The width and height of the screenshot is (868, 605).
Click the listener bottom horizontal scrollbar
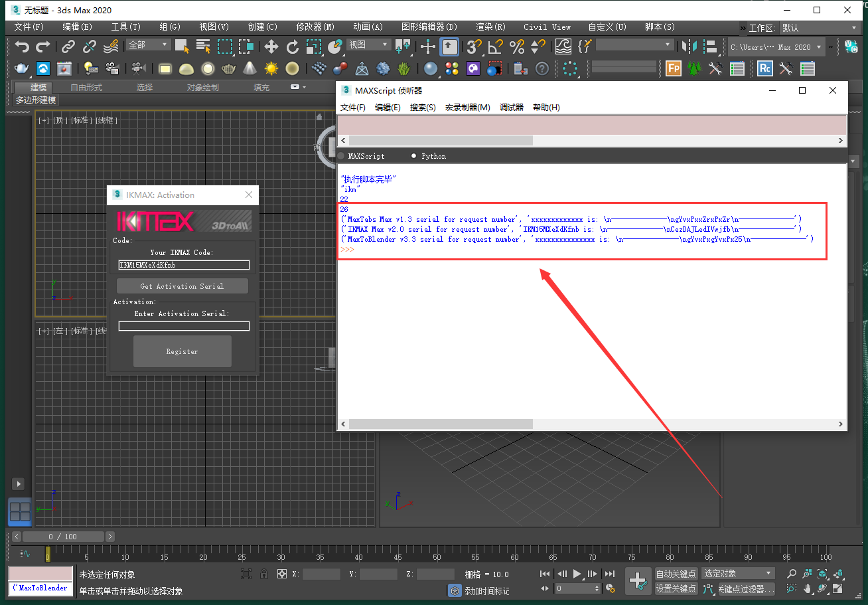(441, 424)
